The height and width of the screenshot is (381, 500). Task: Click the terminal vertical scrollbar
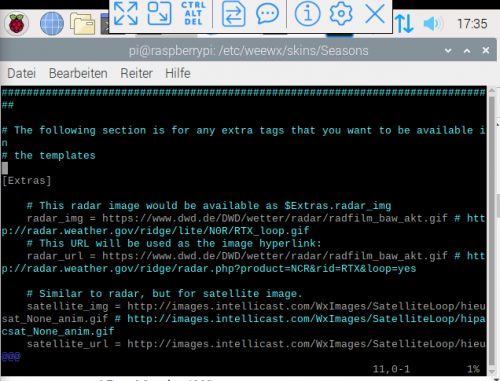(492, 230)
